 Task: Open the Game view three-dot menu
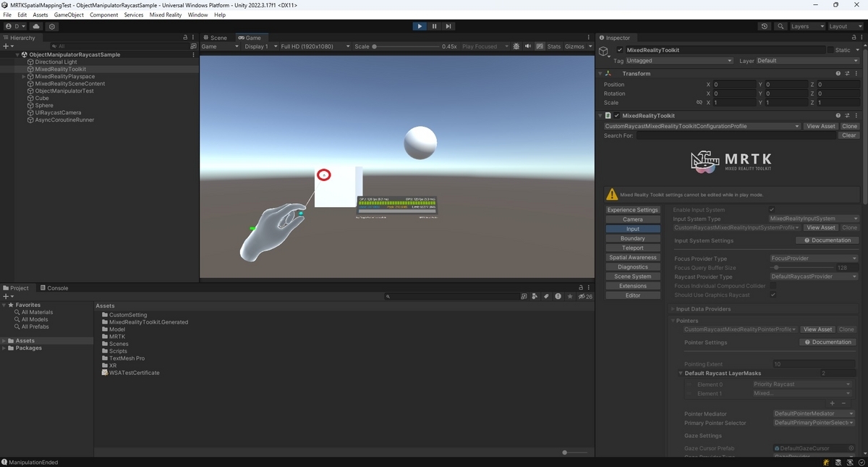pyautogui.click(x=590, y=38)
